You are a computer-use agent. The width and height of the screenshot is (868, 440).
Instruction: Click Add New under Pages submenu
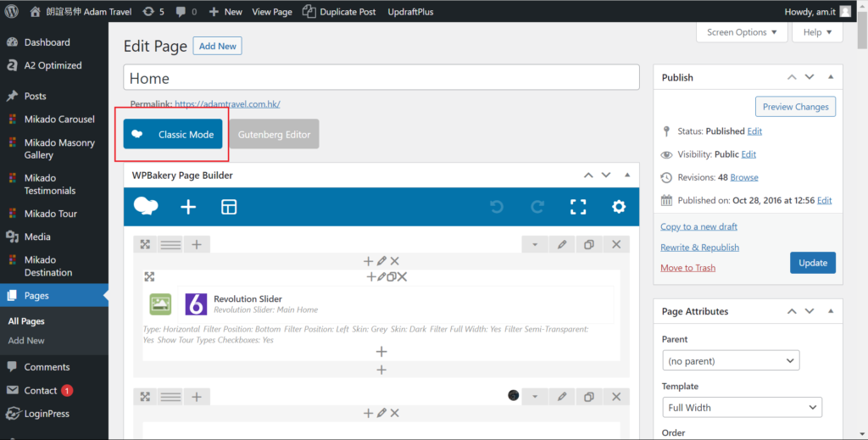(26, 340)
